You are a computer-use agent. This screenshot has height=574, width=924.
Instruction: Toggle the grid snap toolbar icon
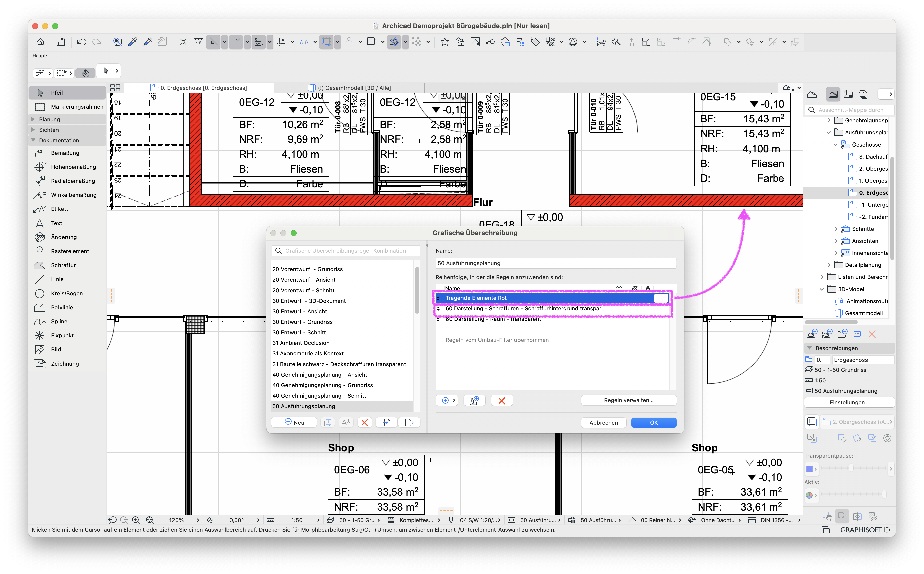coord(281,42)
